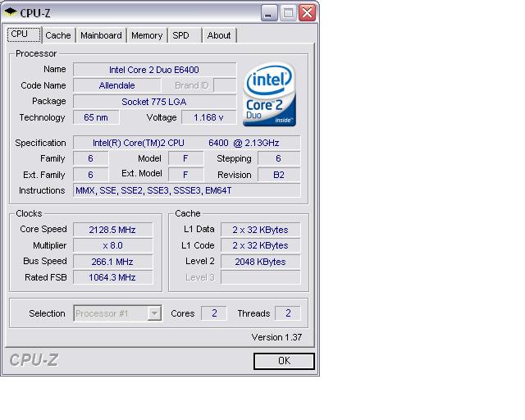This screenshot has height=420, width=525.
Task: Click the L1 Data value 2 x 32 KBytes
Action: [260, 230]
